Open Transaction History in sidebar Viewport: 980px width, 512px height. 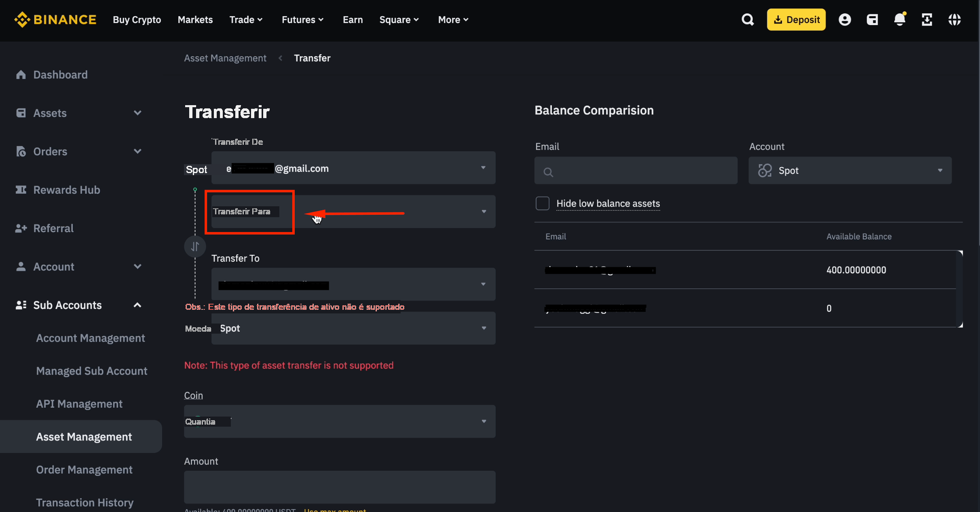click(84, 502)
